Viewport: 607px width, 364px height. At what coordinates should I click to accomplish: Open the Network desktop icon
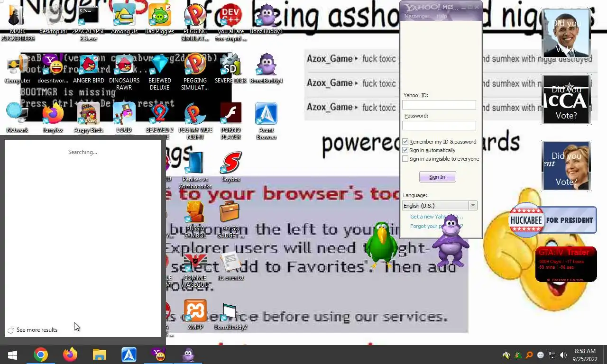point(18,118)
